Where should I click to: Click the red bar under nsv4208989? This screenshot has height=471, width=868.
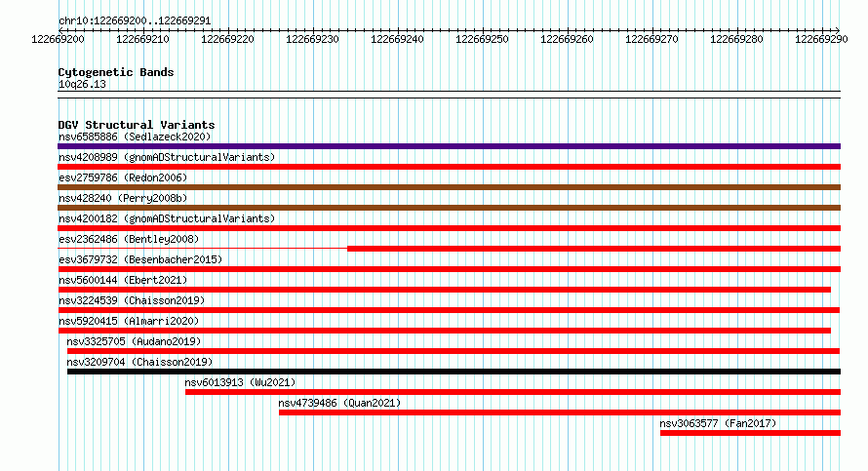pos(449,167)
